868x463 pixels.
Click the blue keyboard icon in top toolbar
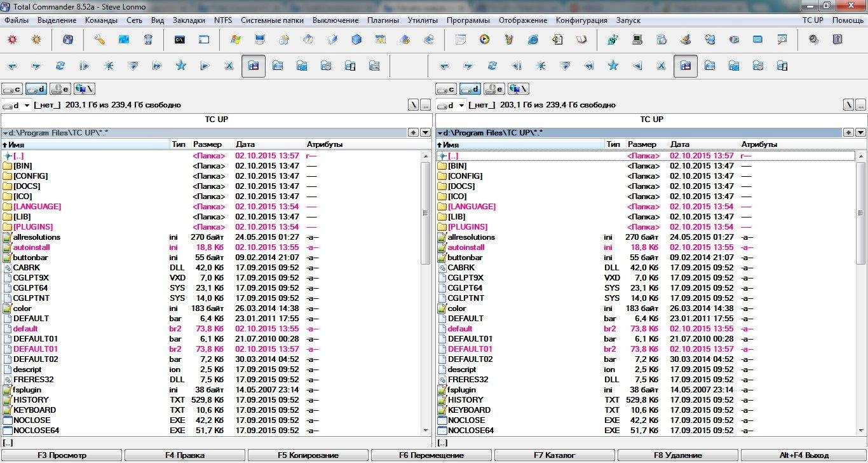click(758, 39)
